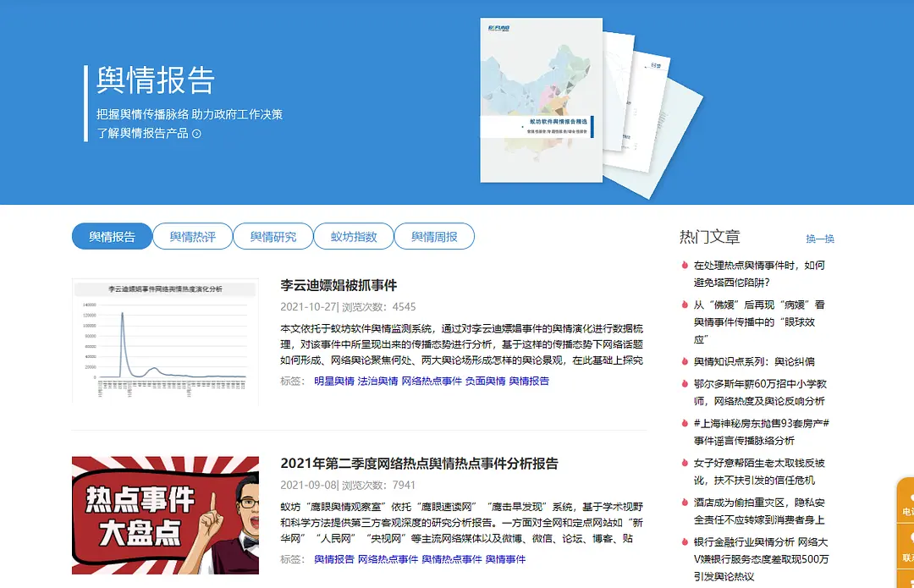Click flame icon beside 鄂尔多斯年薪60万 article
914x588 pixels.
[685, 383]
